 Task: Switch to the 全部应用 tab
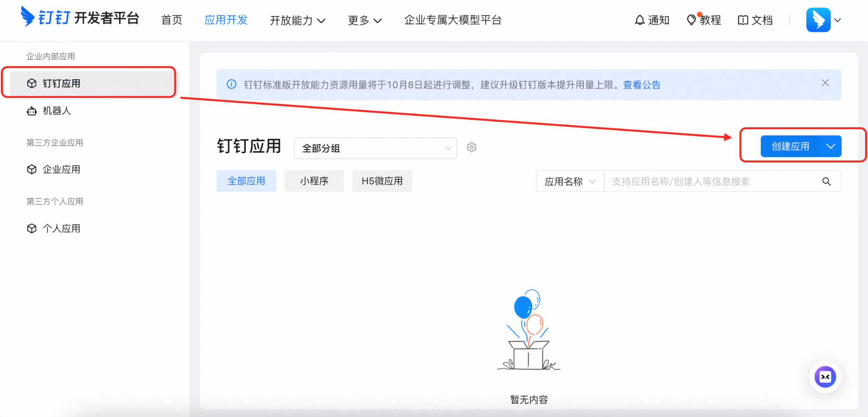click(x=246, y=181)
